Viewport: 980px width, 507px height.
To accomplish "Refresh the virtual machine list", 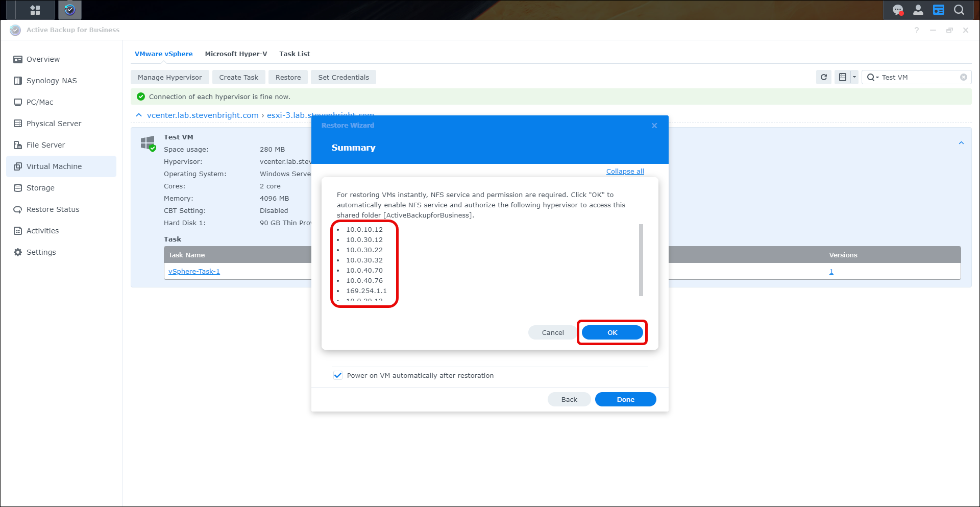I will (x=823, y=77).
